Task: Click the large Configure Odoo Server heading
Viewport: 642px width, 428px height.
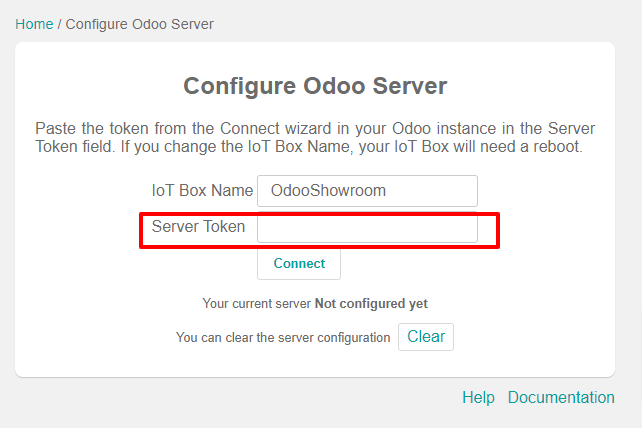Action: coord(315,86)
